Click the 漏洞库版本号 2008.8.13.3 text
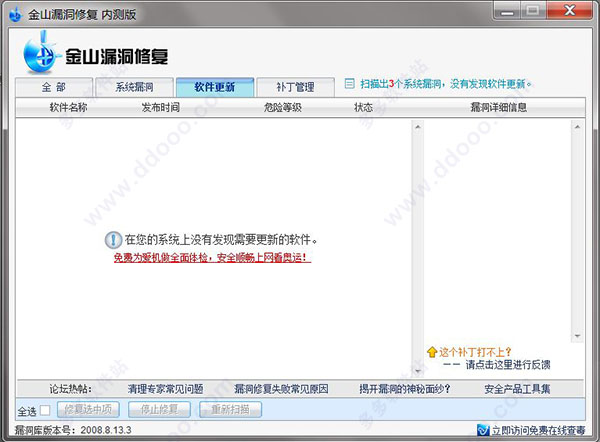The height and width of the screenshot is (442, 600). point(73,430)
